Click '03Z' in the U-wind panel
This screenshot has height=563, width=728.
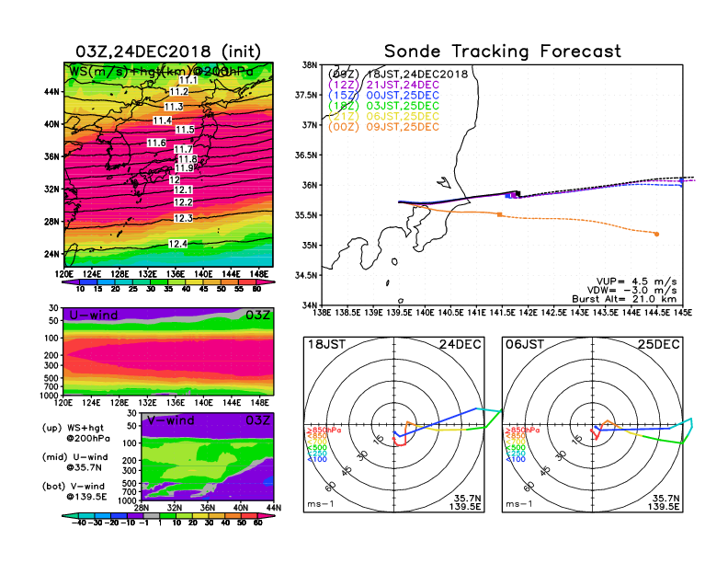(x=257, y=315)
